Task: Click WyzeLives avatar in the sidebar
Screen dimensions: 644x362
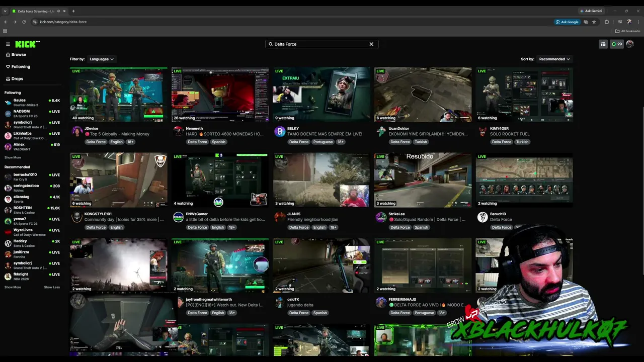Action: point(8,232)
